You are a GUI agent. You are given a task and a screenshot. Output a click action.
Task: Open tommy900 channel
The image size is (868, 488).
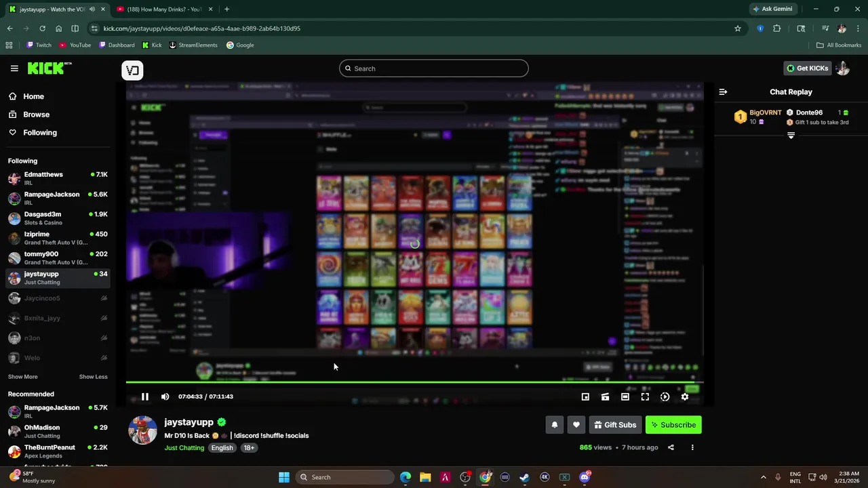[58, 258]
